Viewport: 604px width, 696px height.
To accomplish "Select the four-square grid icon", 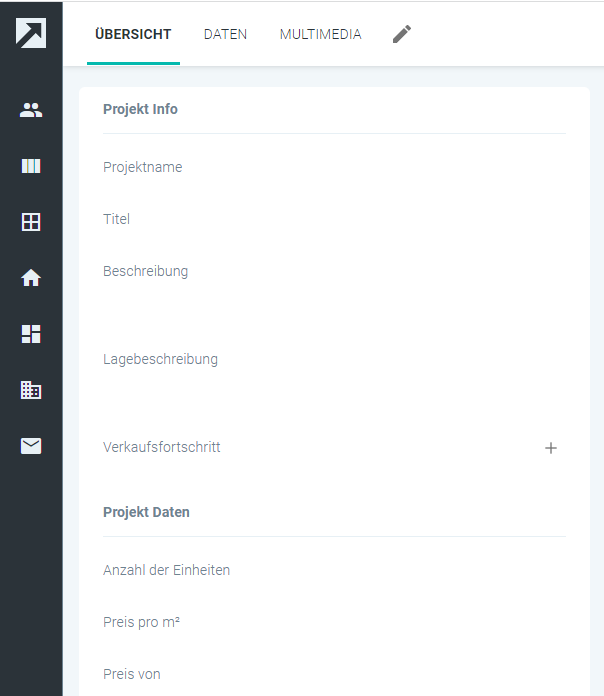I will [31, 222].
